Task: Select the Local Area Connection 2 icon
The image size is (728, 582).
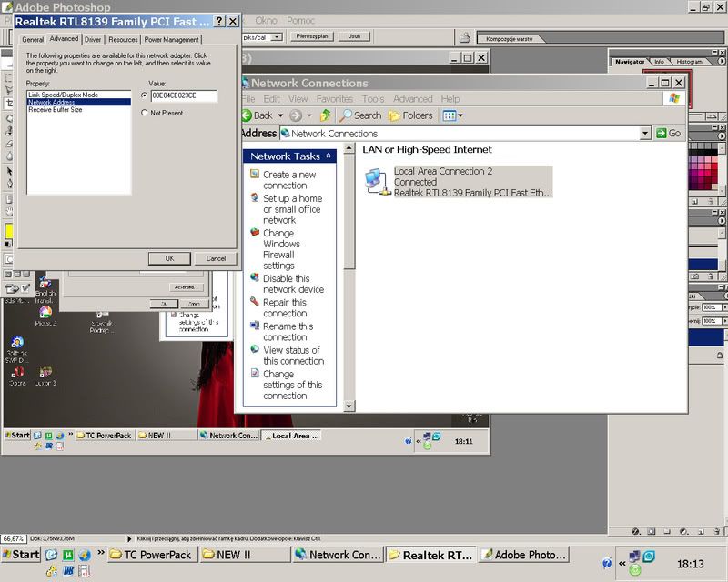Action: coord(377,182)
